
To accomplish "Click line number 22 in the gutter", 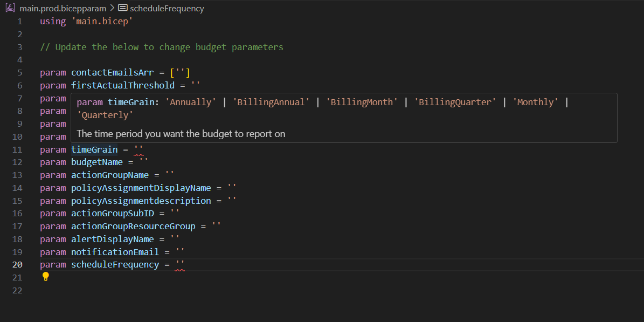I will click(17, 290).
